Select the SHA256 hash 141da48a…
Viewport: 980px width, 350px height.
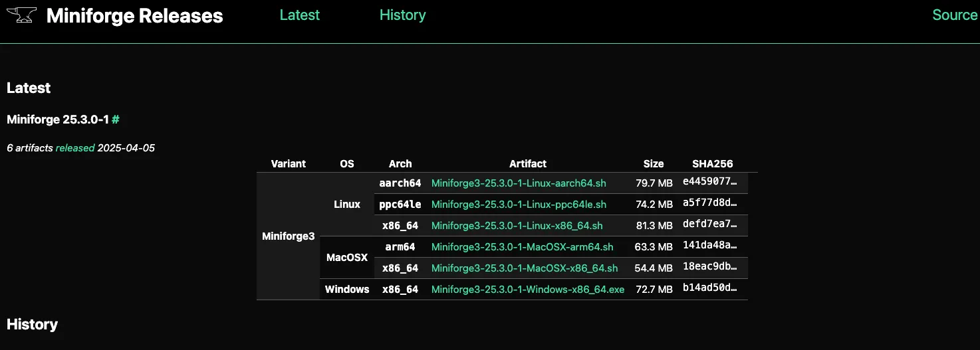click(710, 246)
